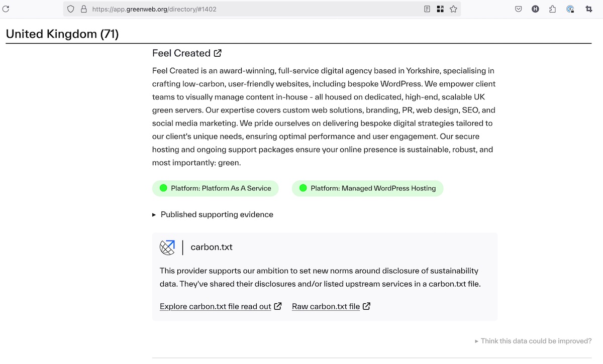Viewport: 603px width, 364px height.
Task: Open Explore carbon.txt file read out link
Action: [x=215, y=306]
